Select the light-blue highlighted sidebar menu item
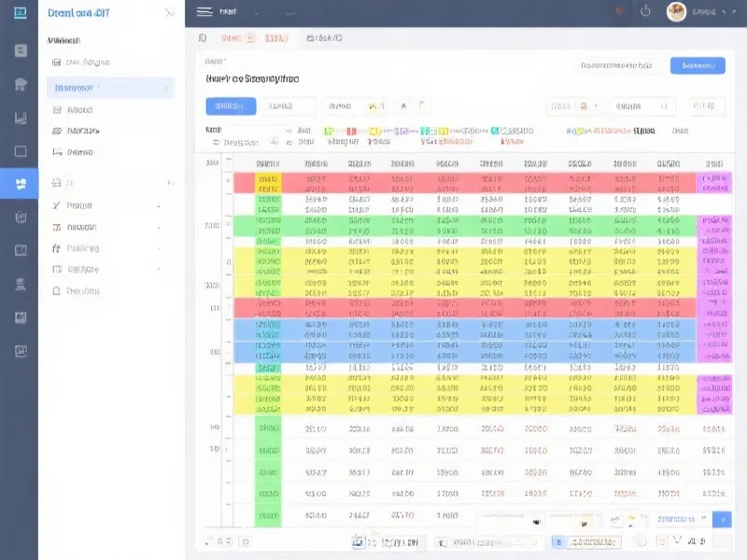 pyautogui.click(x=110, y=88)
